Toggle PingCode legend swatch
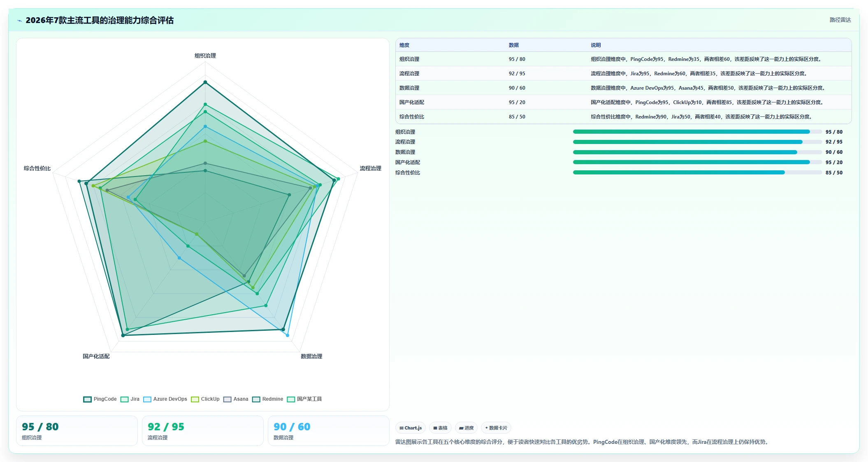This screenshot has height=462, width=868. point(87,399)
